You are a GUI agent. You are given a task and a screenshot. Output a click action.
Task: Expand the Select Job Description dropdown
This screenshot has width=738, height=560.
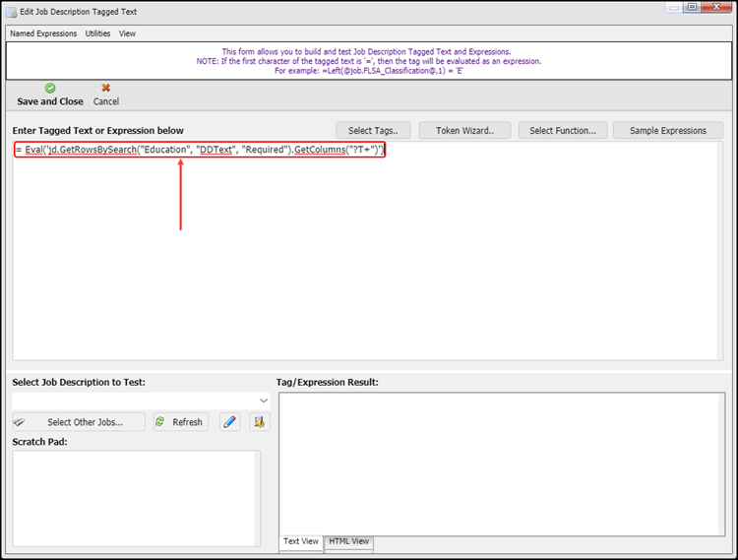263,401
